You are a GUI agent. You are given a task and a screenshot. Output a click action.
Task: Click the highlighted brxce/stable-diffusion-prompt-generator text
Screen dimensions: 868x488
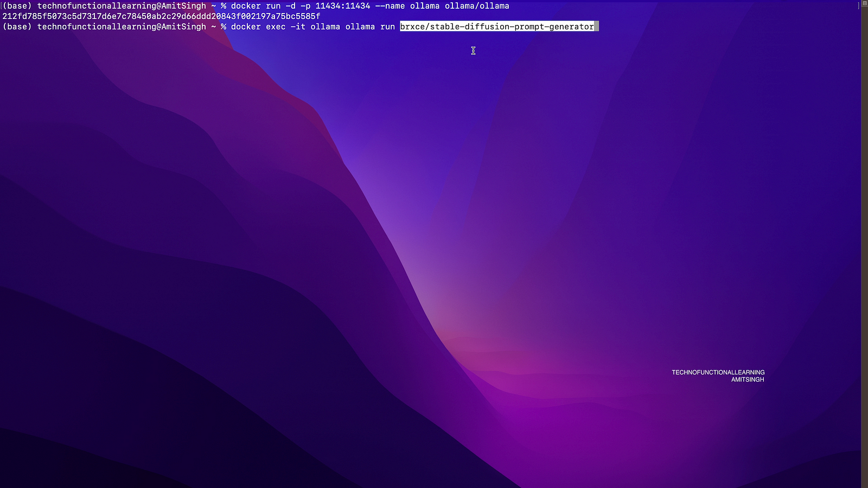click(x=496, y=27)
